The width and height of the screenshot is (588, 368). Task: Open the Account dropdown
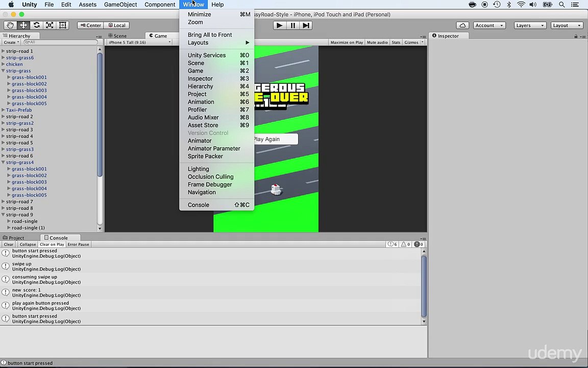pyautogui.click(x=489, y=25)
